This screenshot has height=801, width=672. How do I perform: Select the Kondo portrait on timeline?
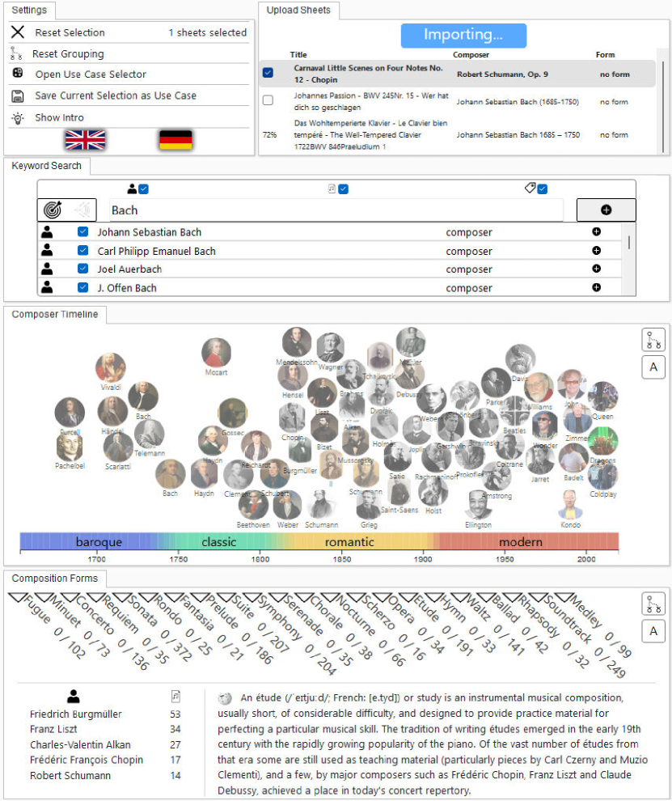click(570, 505)
